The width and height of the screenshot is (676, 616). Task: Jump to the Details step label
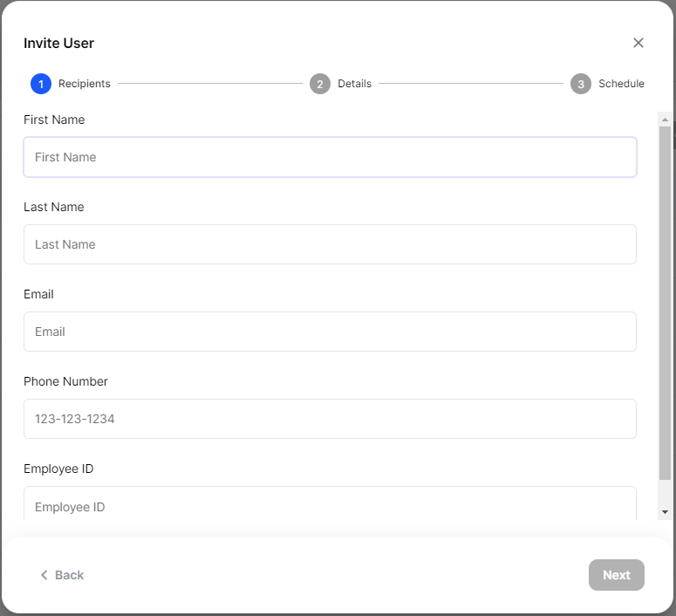click(x=354, y=84)
